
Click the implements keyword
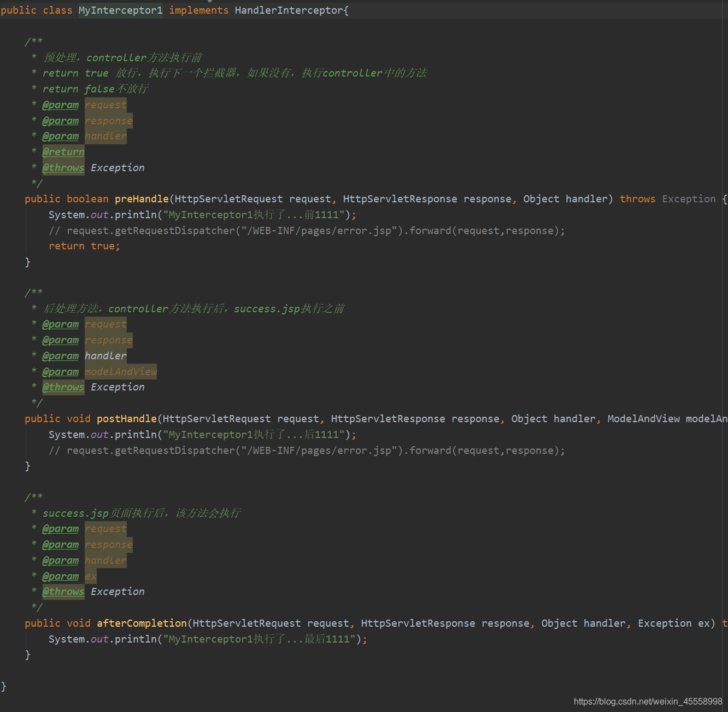click(199, 10)
